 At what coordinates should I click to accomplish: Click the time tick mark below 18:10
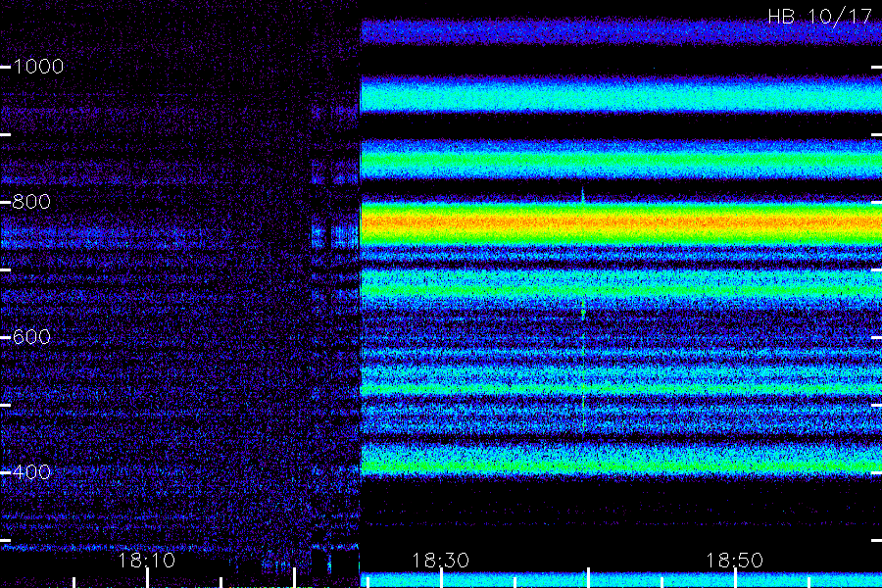147,578
